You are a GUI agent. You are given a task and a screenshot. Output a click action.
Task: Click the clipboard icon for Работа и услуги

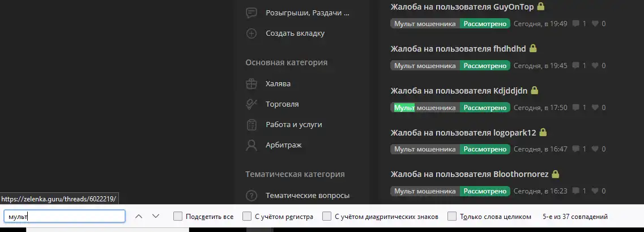click(251, 125)
